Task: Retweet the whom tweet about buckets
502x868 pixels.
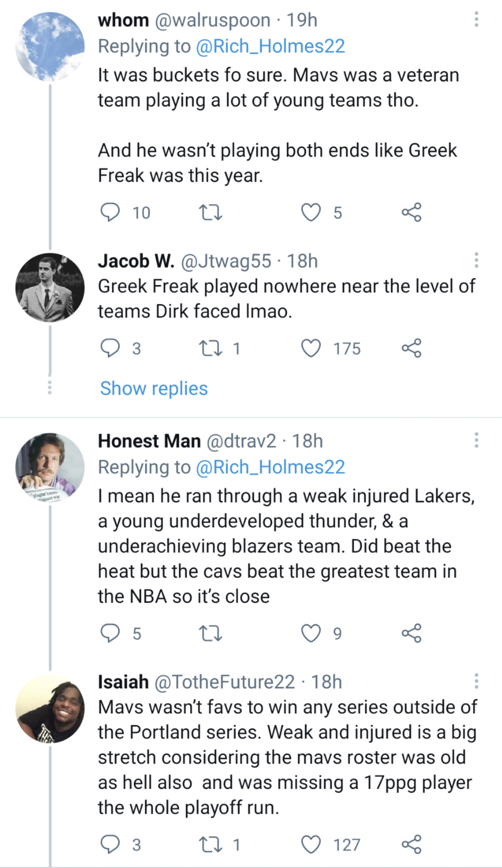Action: [211, 212]
